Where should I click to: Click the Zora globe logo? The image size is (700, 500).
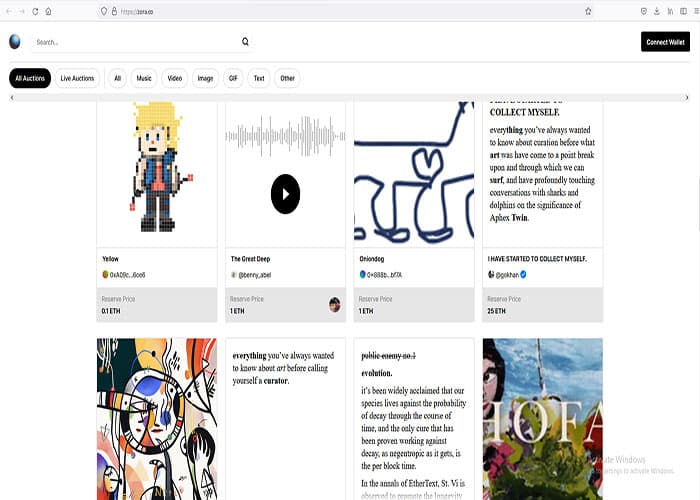(x=15, y=41)
